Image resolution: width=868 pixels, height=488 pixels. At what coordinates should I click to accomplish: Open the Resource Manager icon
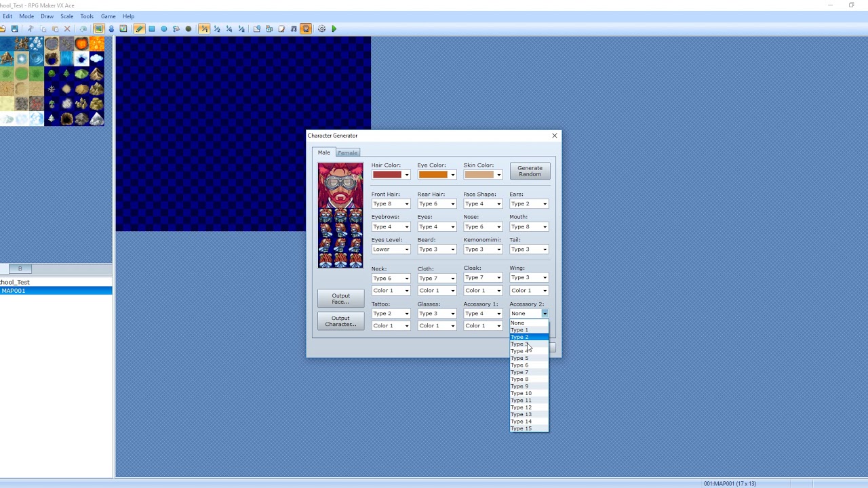[269, 28]
